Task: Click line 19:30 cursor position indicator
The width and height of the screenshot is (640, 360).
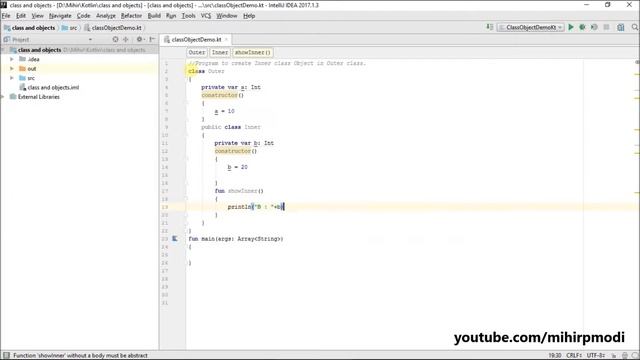Action: pos(554,356)
